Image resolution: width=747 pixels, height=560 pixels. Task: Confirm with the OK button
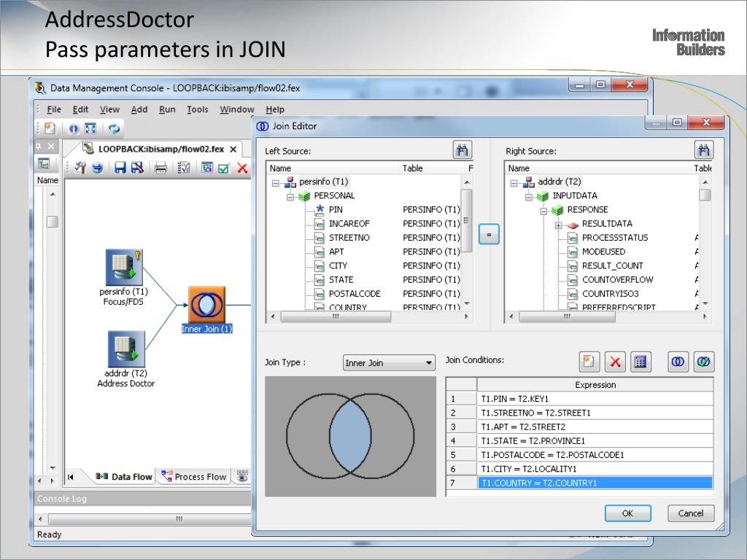(627, 513)
